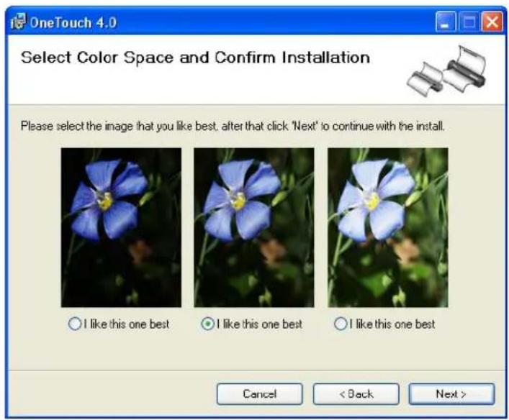Click the Next button to continue
Viewport: 509px width, 420px height.
(451, 394)
